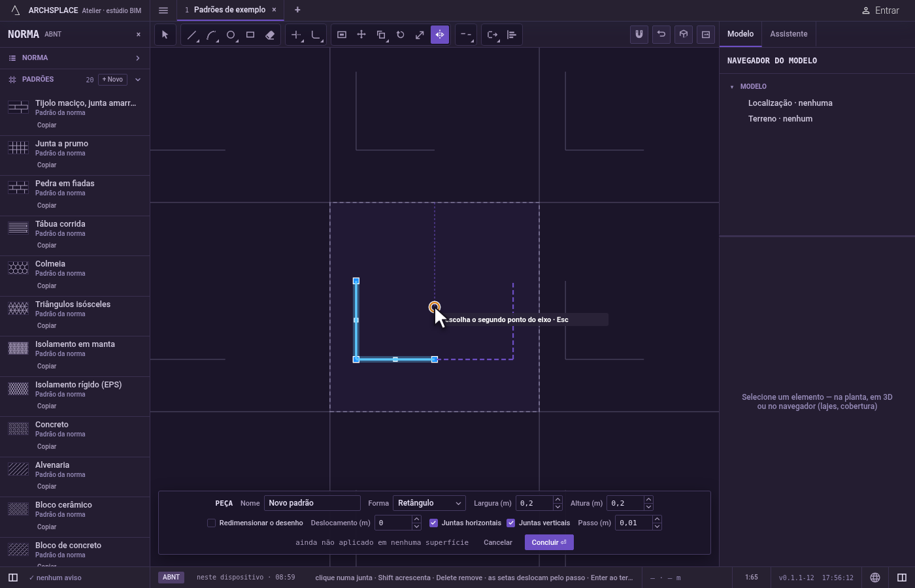915x588 pixels.
Task: Select the Terreno · nenhum item
Action: (x=780, y=119)
